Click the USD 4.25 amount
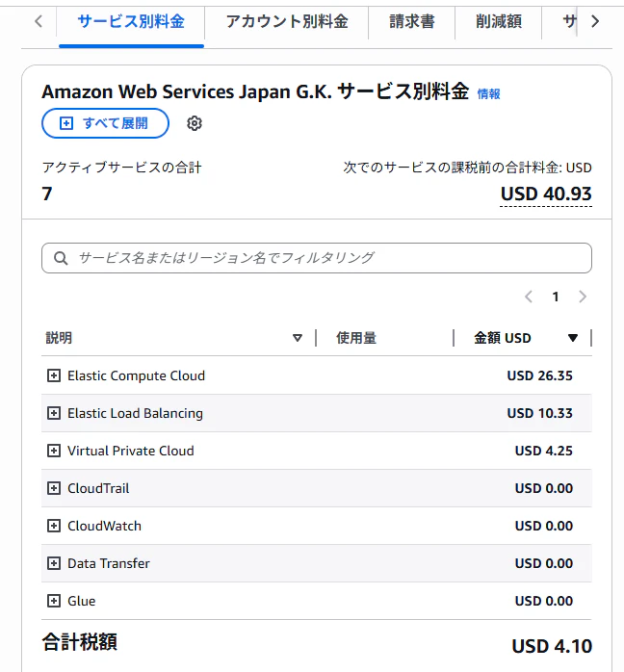 543,451
